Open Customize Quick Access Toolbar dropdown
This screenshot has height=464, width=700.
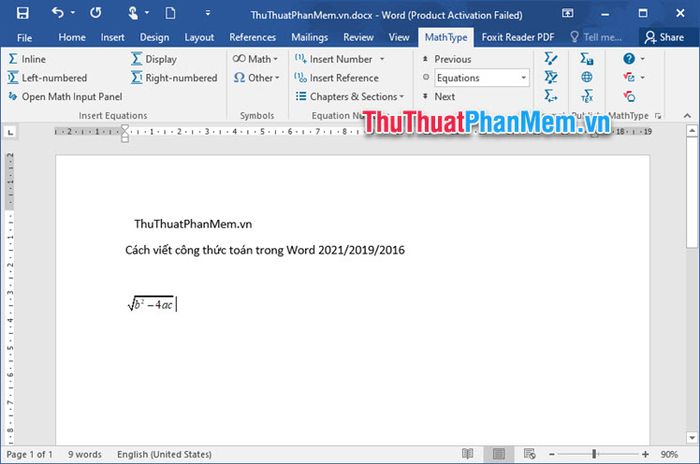tap(208, 13)
